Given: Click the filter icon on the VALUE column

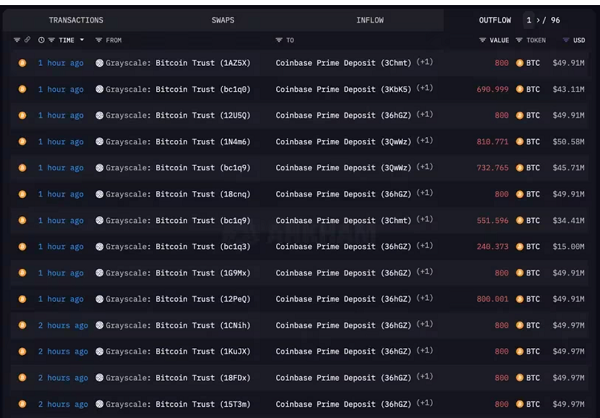Looking at the screenshot, I should click(482, 40).
